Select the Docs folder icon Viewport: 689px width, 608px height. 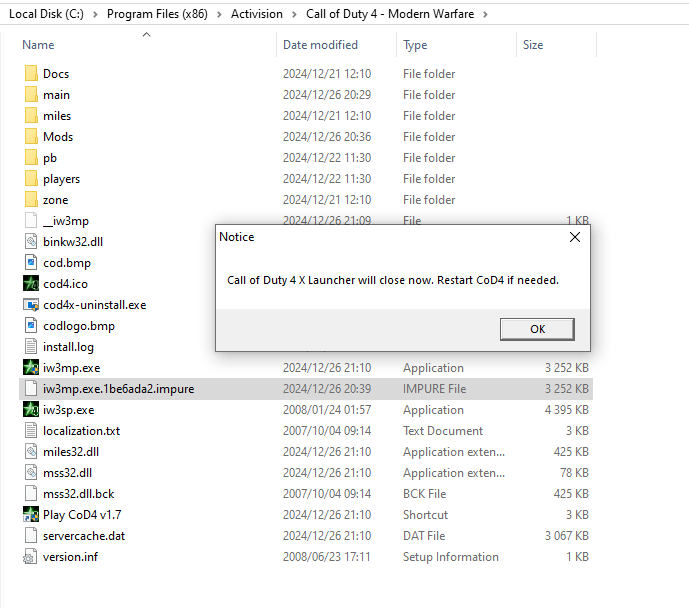pyautogui.click(x=31, y=73)
